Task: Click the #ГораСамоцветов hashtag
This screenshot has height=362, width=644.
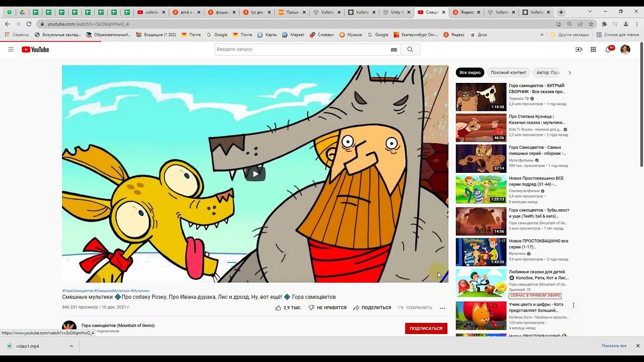Action: click(x=77, y=291)
